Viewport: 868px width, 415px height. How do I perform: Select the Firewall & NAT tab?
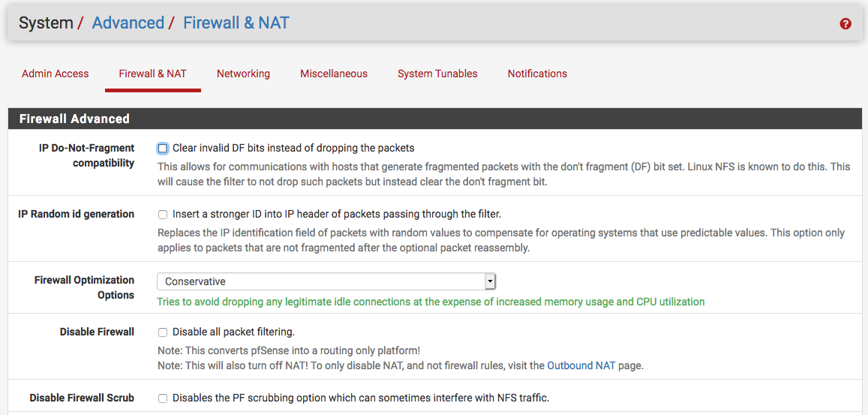coord(153,74)
